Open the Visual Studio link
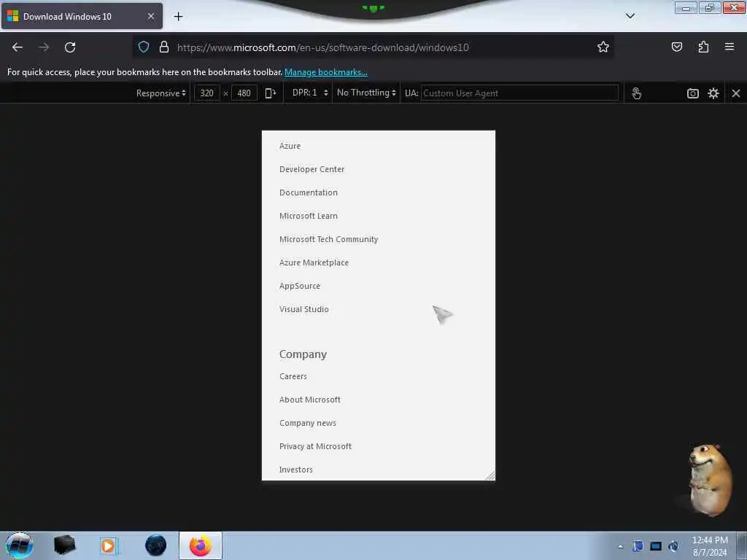 coord(304,309)
